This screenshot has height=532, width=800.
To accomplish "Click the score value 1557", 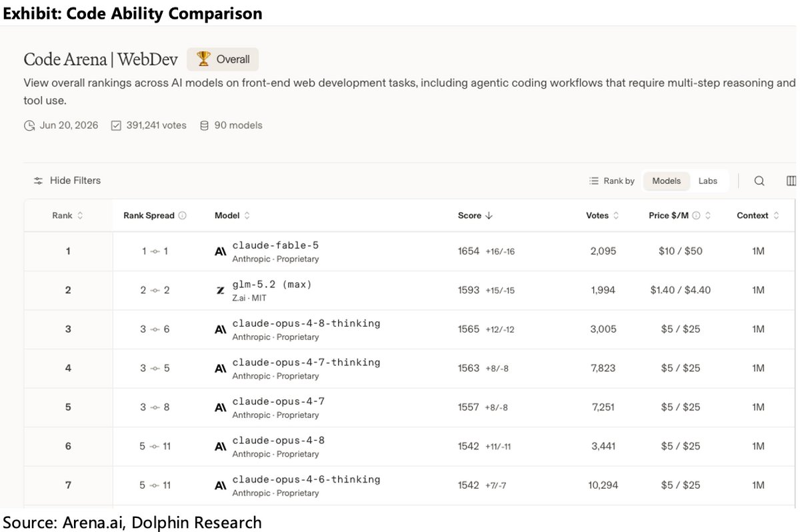I will click(469, 407).
